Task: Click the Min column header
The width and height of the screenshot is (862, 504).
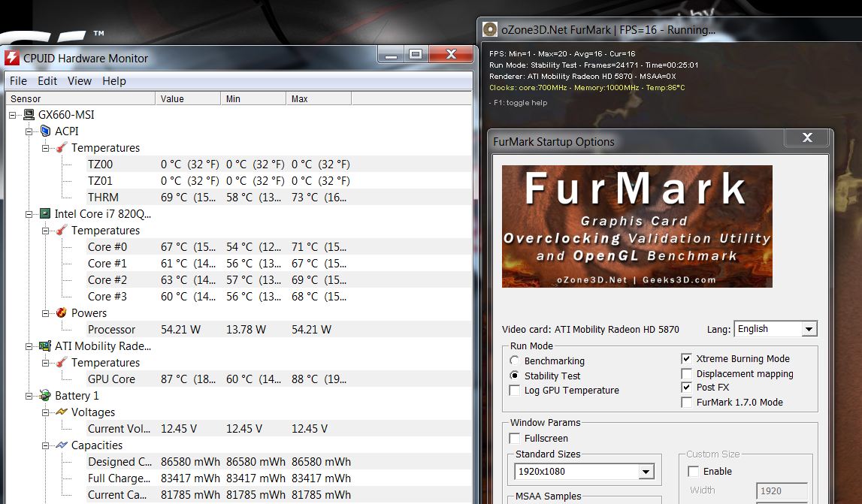Action: 253,98
